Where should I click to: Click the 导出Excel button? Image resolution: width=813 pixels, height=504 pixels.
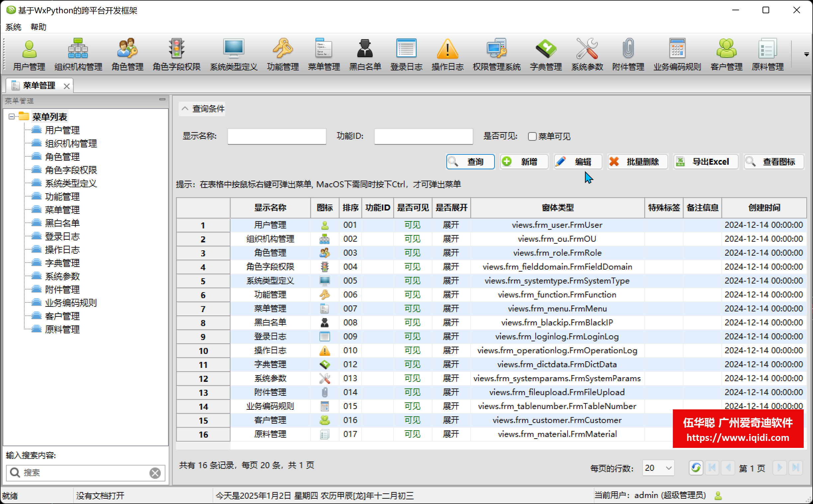(x=706, y=162)
